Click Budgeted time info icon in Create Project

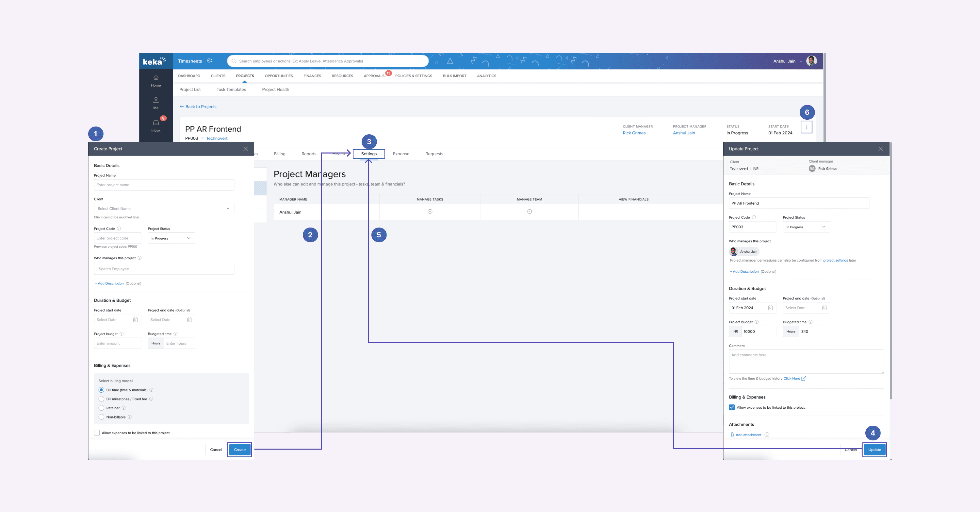(x=175, y=334)
